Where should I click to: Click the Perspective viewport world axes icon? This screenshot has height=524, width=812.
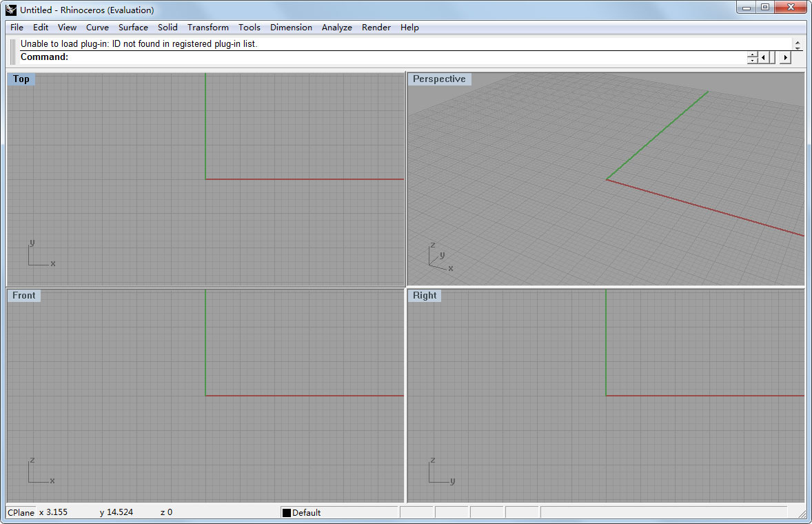(440, 256)
